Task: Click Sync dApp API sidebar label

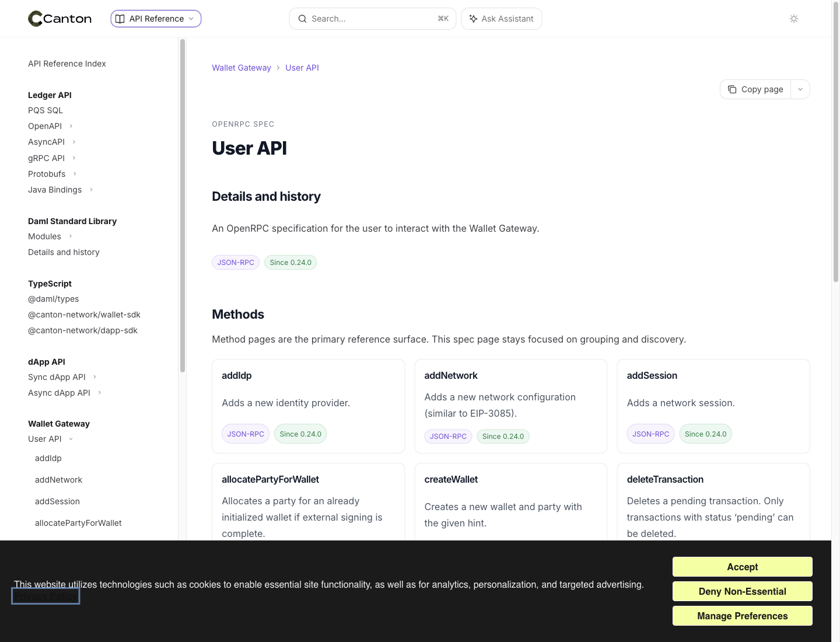Action: [57, 377]
